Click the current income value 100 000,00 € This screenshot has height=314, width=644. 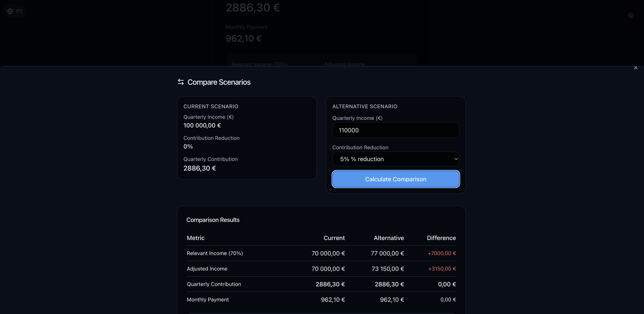pos(202,125)
